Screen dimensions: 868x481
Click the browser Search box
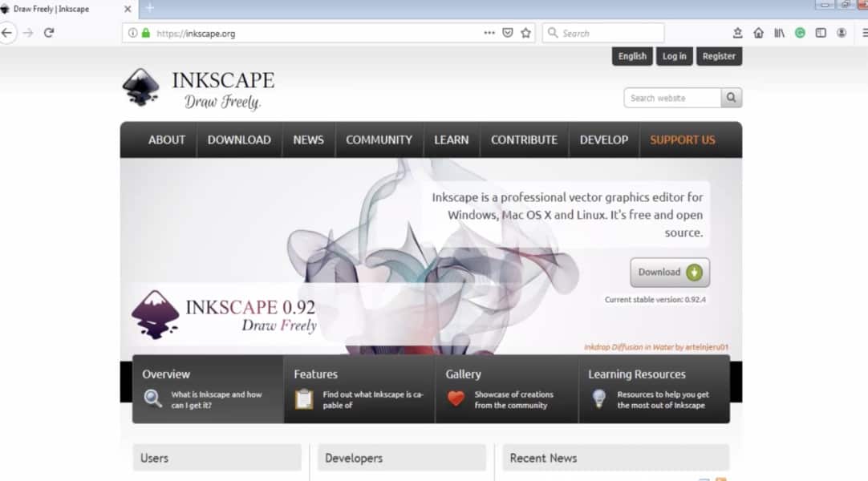click(x=603, y=33)
